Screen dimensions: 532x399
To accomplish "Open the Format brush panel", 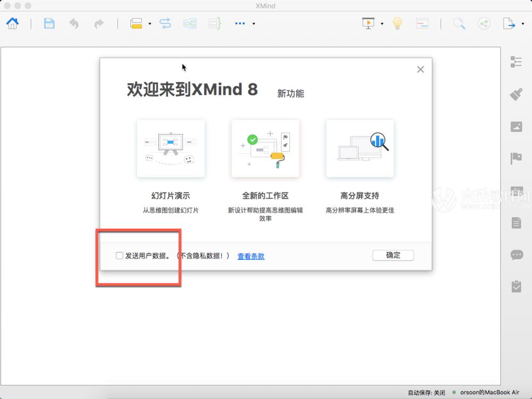I will 516,94.
